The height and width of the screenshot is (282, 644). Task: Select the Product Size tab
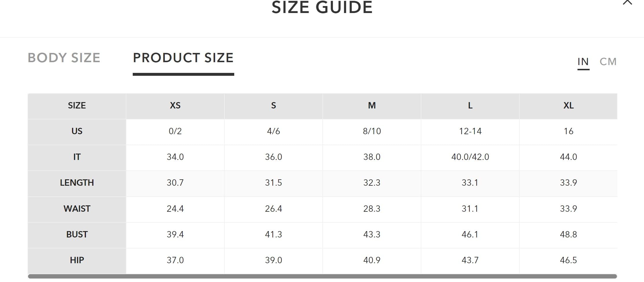(x=183, y=58)
